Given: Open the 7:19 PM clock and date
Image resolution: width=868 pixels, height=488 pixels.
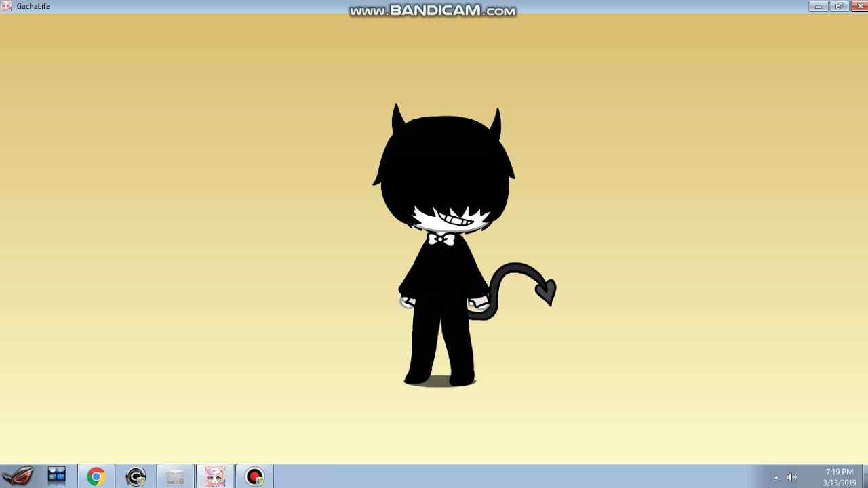Looking at the screenshot, I should [840, 477].
